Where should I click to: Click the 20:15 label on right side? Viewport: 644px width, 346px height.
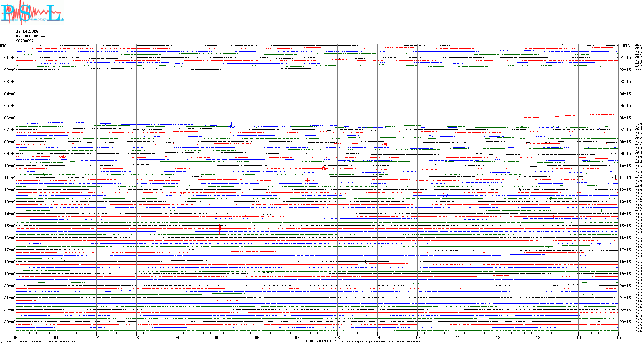click(x=625, y=286)
